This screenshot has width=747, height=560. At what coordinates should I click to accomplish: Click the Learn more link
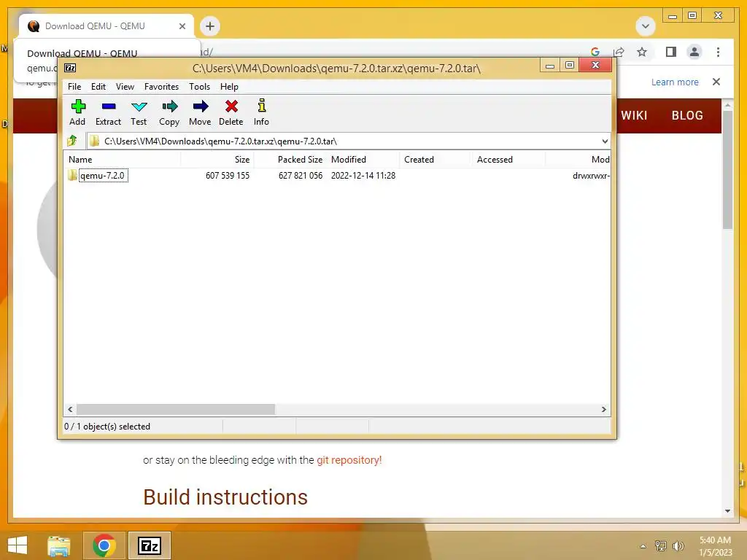coord(675,82)
